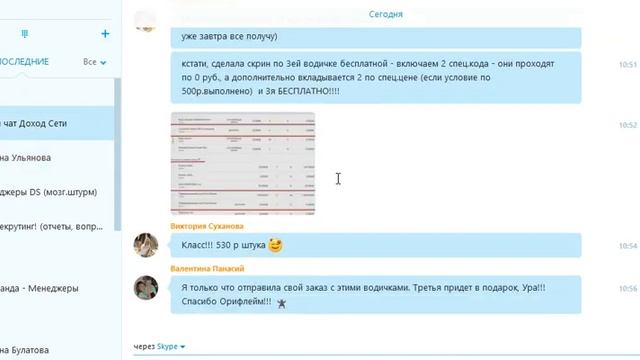This screenshot has height=360, width=640.
Task: Open the Менеджеры team chat
Action: [x=57, y=288]
